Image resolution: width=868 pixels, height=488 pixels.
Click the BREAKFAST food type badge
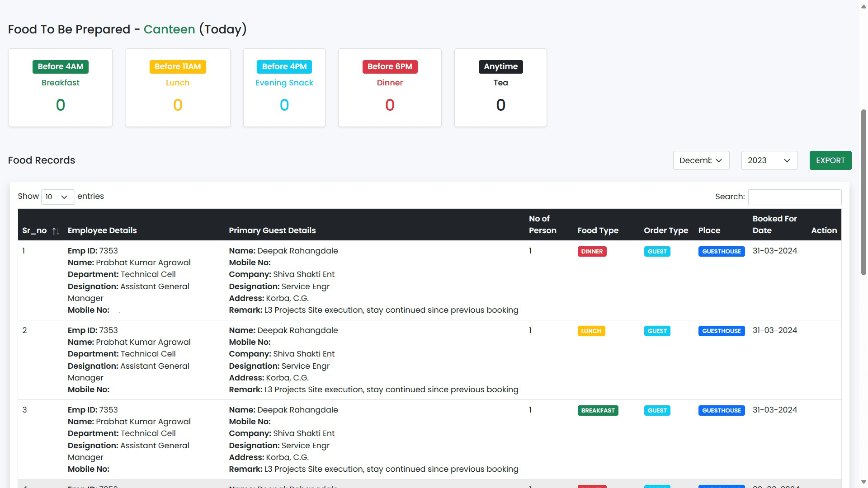[x=598, y=410]
